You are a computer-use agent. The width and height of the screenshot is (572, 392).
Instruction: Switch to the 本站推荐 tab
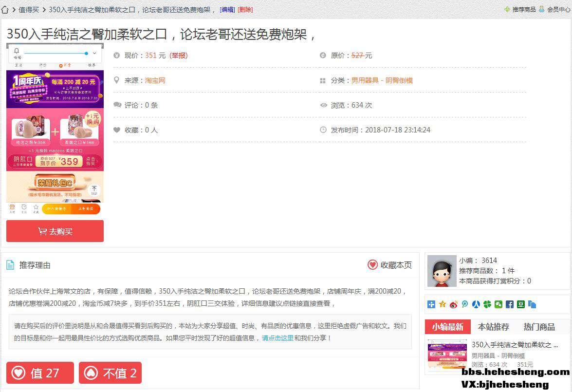click(493, 327)
